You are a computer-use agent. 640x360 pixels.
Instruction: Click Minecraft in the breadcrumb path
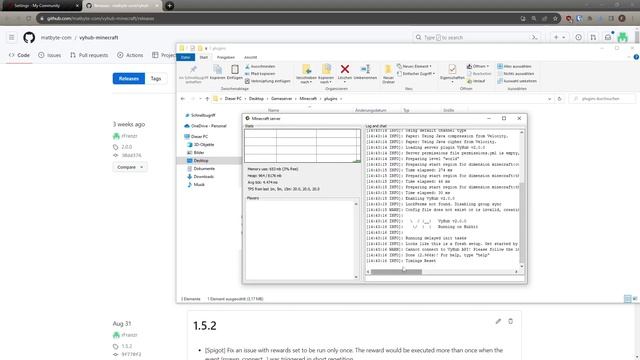pos(308,99)
